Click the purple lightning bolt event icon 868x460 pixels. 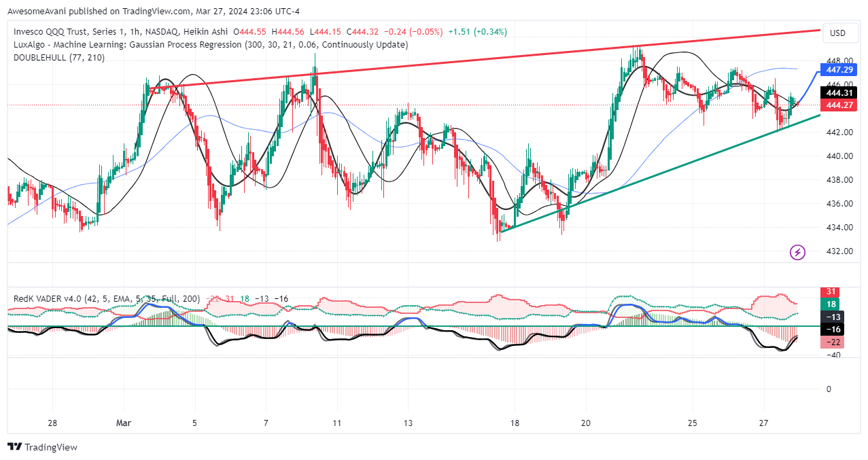[797, 253]
